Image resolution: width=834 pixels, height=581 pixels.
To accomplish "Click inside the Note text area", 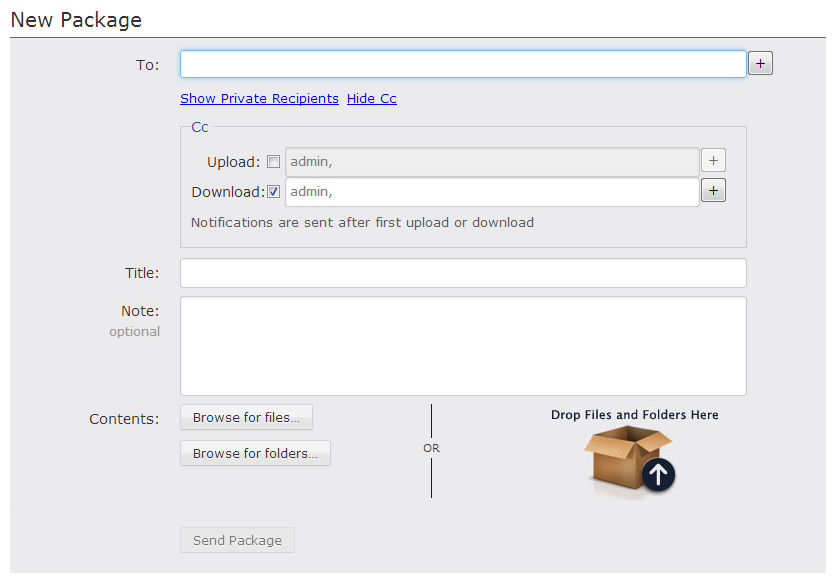I will tap(463, 346).
